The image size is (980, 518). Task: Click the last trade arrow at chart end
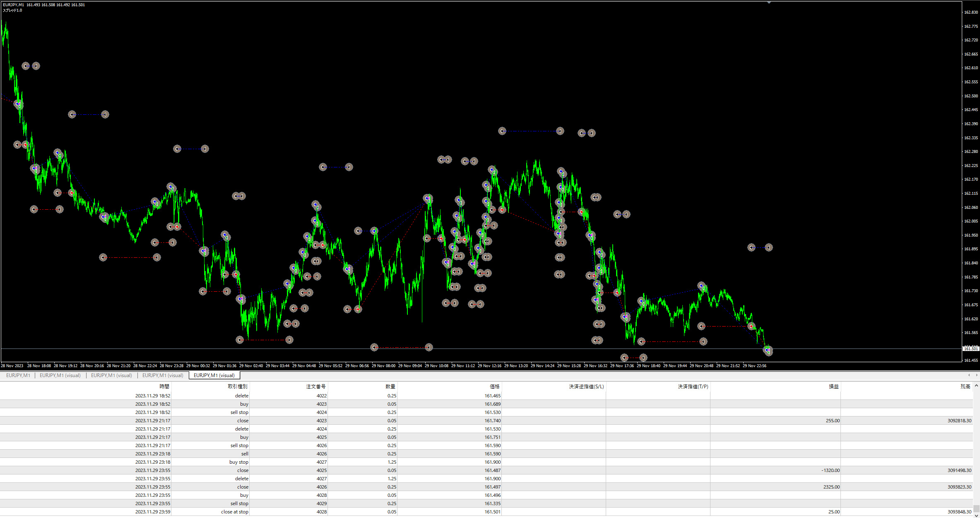click(x=768, y=351)
